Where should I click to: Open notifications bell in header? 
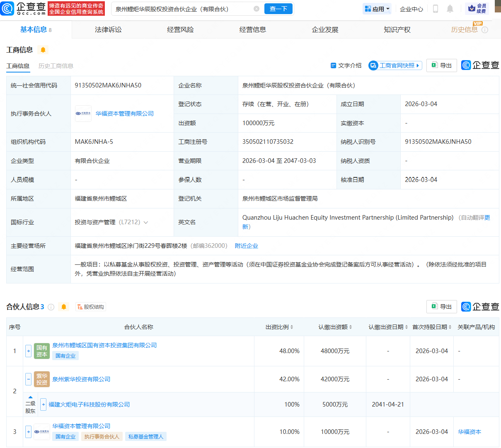tap(450, 9)
